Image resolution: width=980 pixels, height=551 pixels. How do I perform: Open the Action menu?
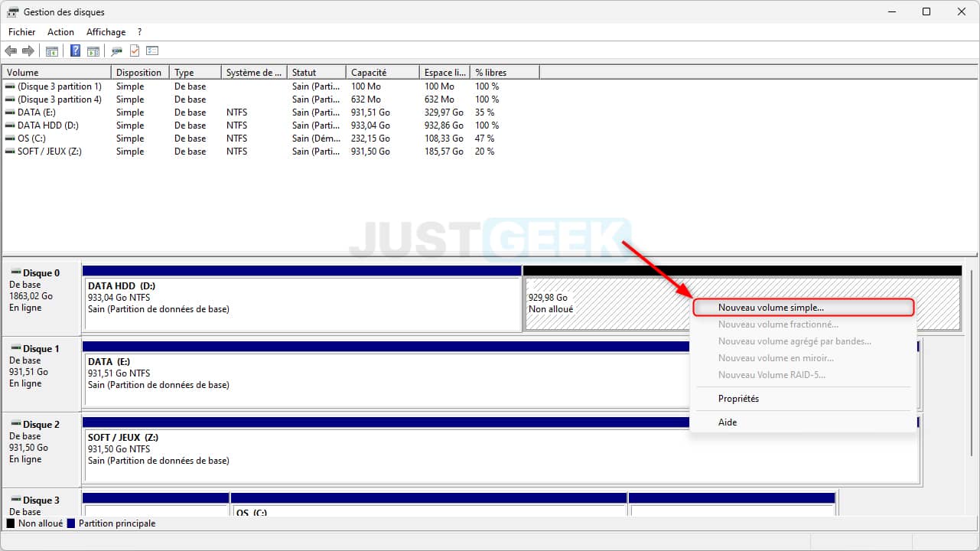(60, 32)
